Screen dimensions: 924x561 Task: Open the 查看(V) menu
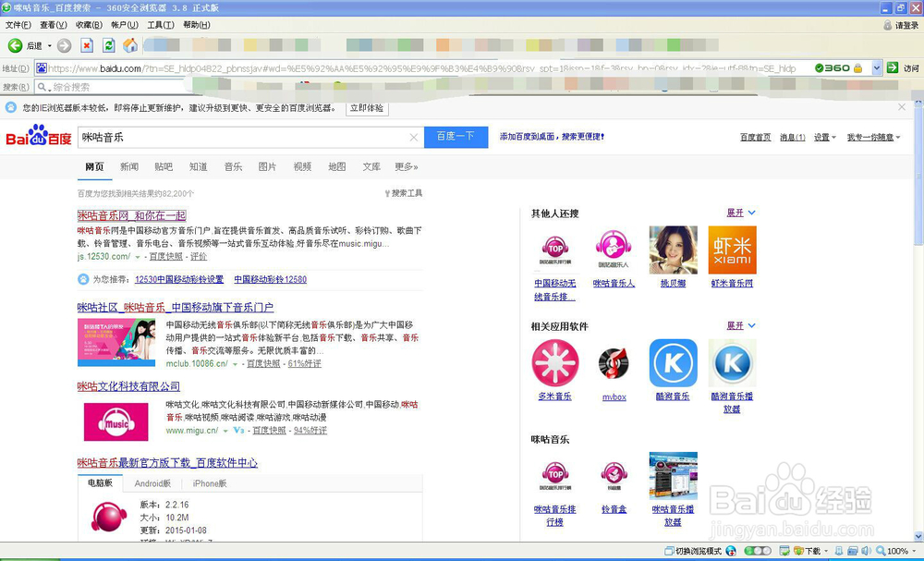tap(53, 25)
